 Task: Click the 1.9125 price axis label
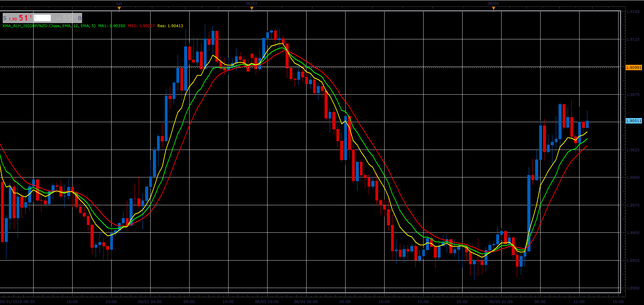pyautogui.click(x=633, y=39)
